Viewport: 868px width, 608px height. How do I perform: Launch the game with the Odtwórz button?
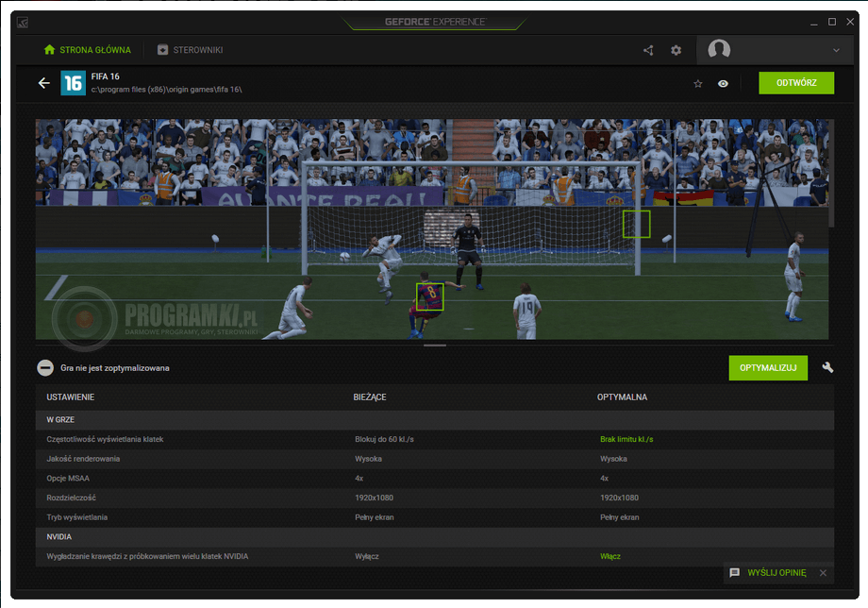(x=796, y=83)
